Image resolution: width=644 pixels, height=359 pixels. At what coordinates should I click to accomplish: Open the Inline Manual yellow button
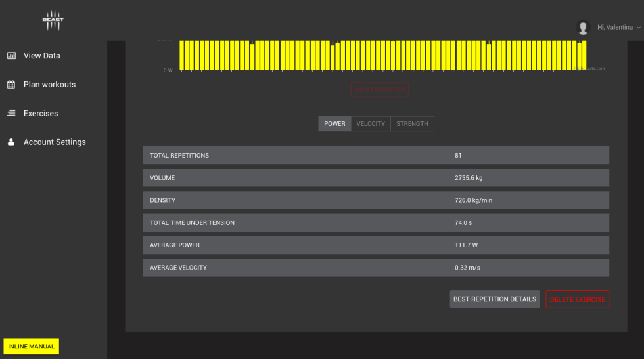[x=32, y=347]
